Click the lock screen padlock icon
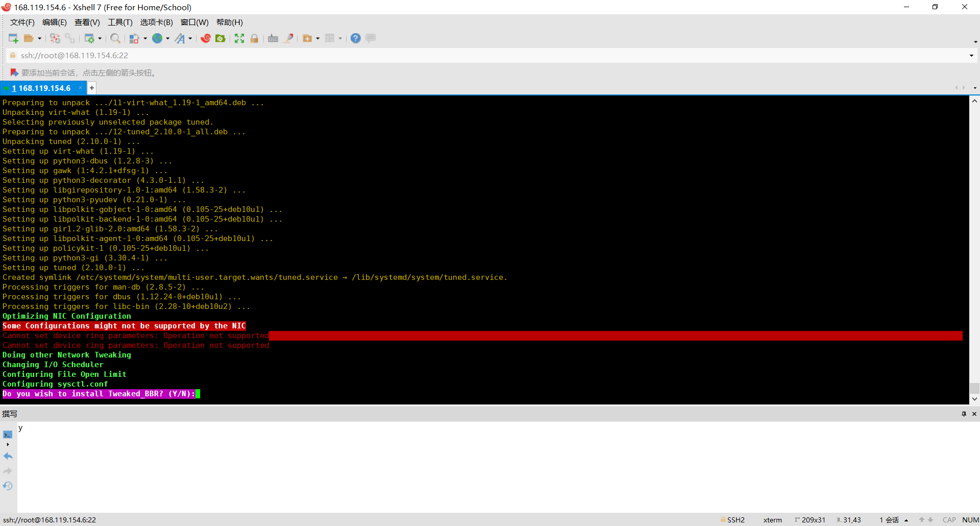 (254, 38)
